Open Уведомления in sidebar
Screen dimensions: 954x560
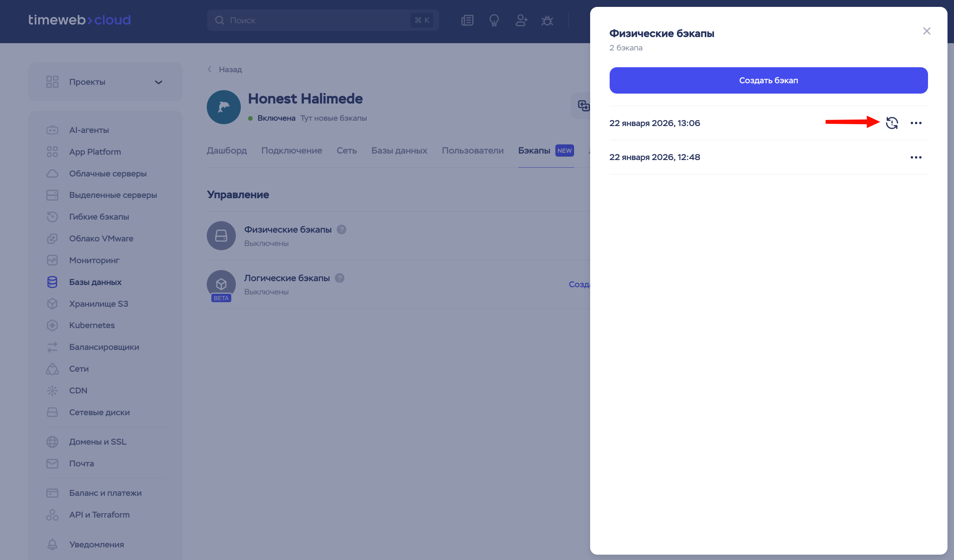point(96,544)
